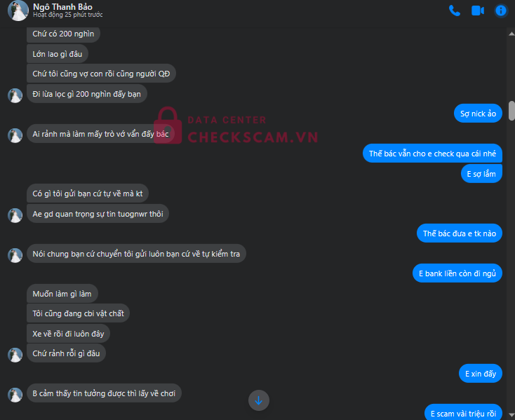The width and height of the screenshot is (515, 420).
Task: Click scrollbar down arrow in chat
Action: (x=511, y=415)
